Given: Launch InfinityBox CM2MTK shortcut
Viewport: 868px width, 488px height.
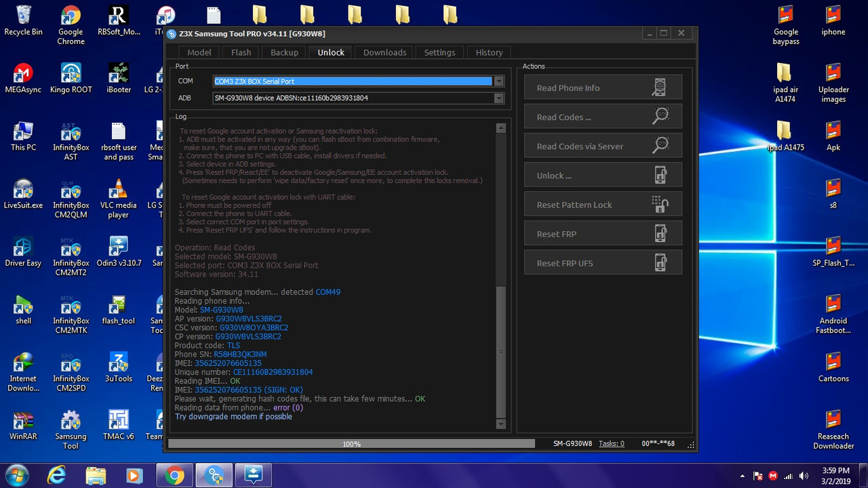Looking at the screenshot, I should click(71, 314).
